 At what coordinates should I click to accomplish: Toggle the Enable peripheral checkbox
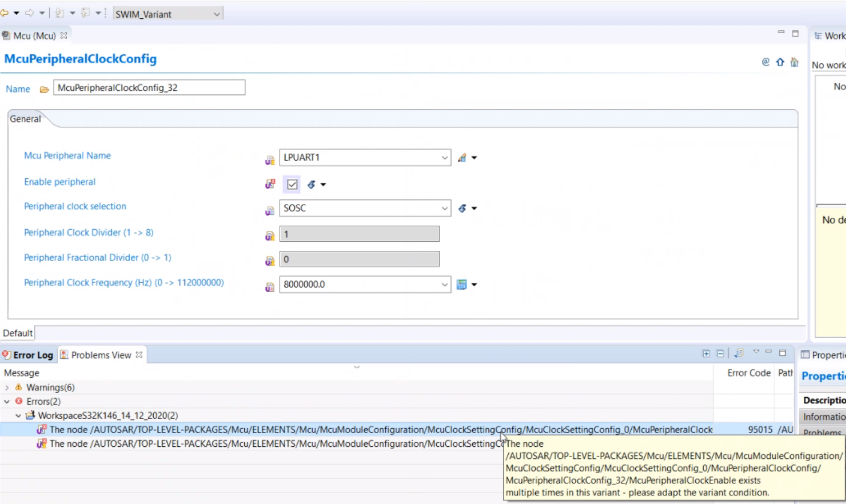pyautogui.click(x=292, y=184)
